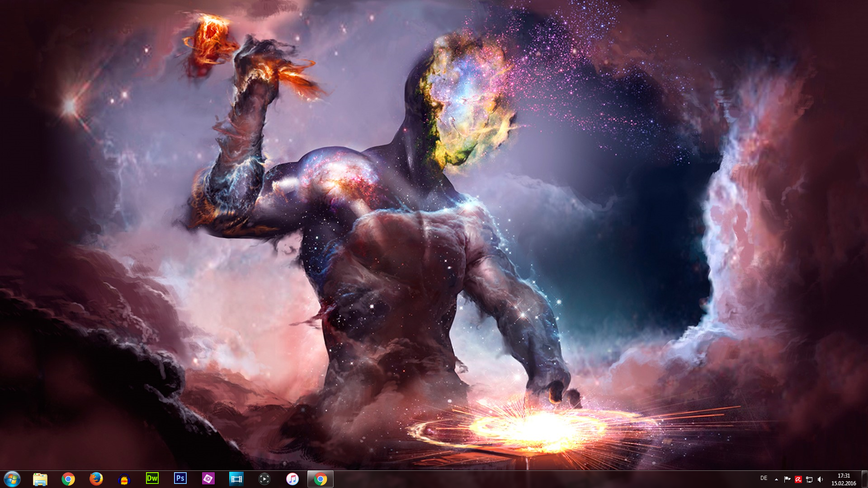Launch Firefox from the taskbar
The height and width of the screenshot is (488, 868).
point(96,479)
